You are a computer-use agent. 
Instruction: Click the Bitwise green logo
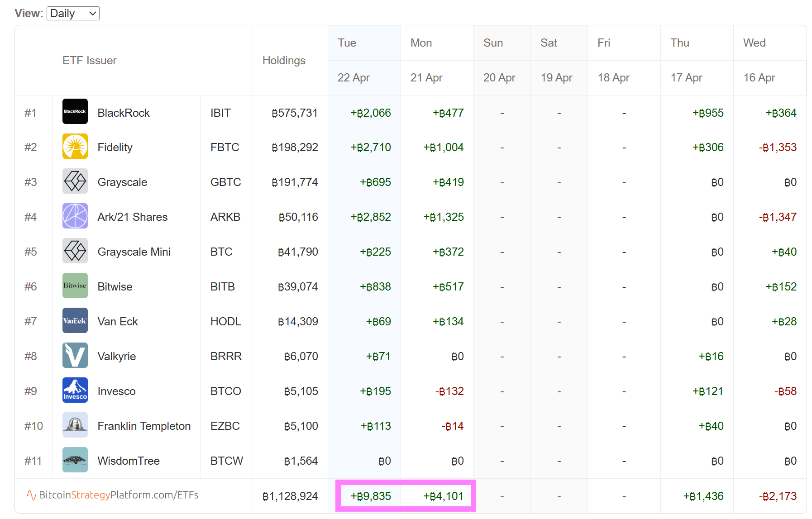click(75, 286)
